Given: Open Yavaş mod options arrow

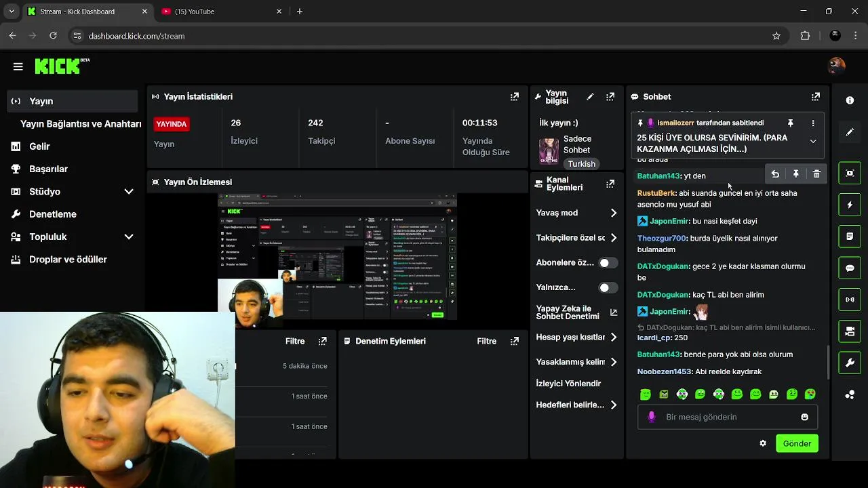Looking at the screenshot, I should point(614,213).
